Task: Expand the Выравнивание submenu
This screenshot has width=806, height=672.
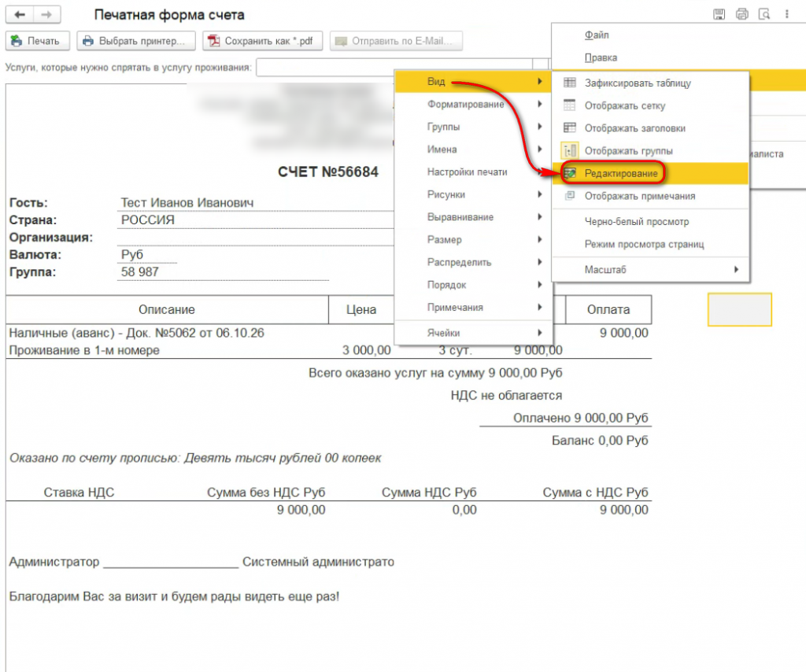Action: 473,217
